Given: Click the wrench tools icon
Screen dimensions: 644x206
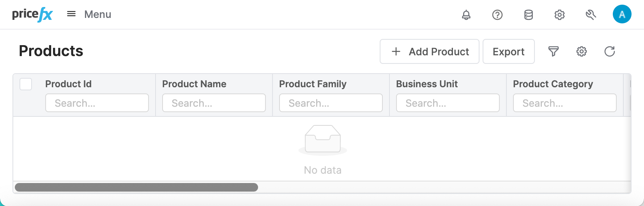Looking at the screenshot, I should coord(591,15).
